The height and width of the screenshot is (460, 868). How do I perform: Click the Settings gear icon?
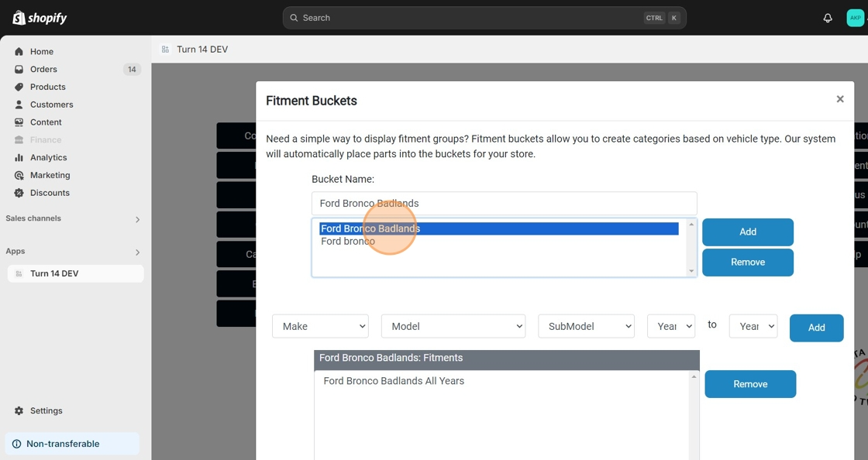click(19, 410)
